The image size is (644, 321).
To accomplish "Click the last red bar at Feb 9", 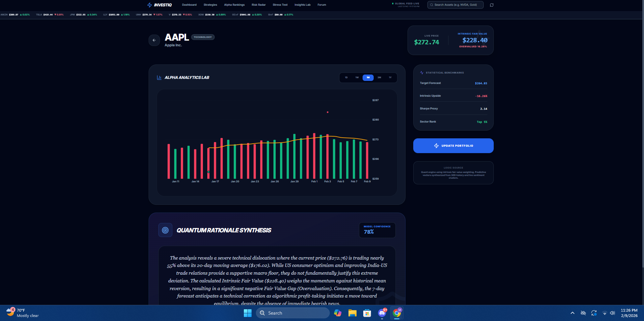I will coord(367,160).
